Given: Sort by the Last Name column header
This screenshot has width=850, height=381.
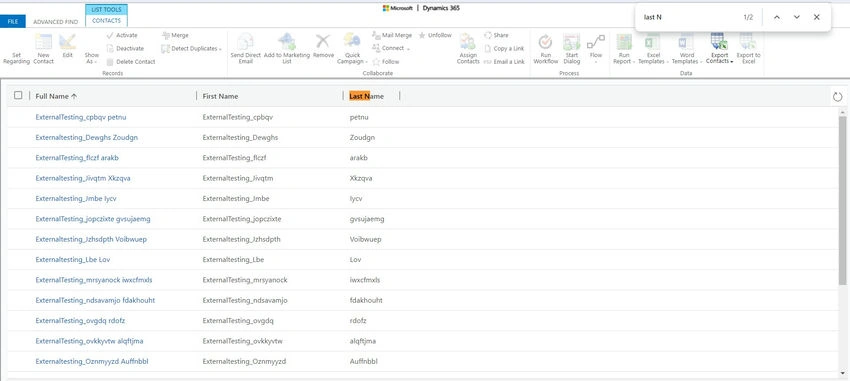Looking at the screenshot, I should point(366,96).
